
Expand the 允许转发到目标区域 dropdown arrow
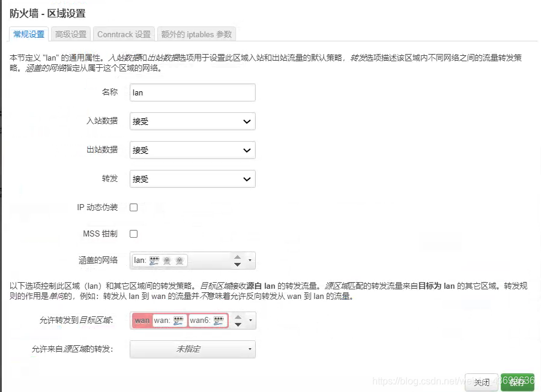[250, 321]
